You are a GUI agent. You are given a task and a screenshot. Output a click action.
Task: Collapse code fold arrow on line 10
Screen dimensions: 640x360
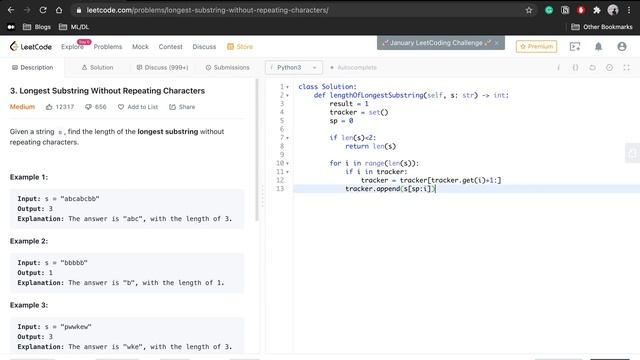(287, 163)
